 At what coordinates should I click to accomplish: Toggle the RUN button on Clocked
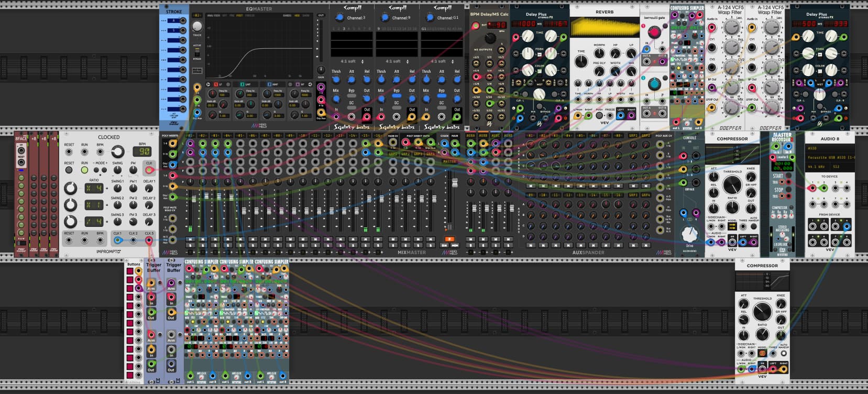coord(84,170)
